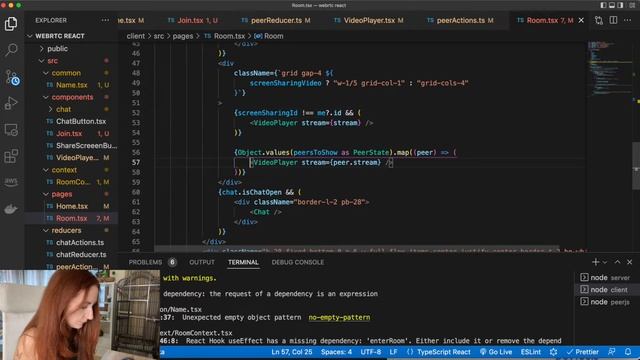Open the Source Control view

click(12, 77)
